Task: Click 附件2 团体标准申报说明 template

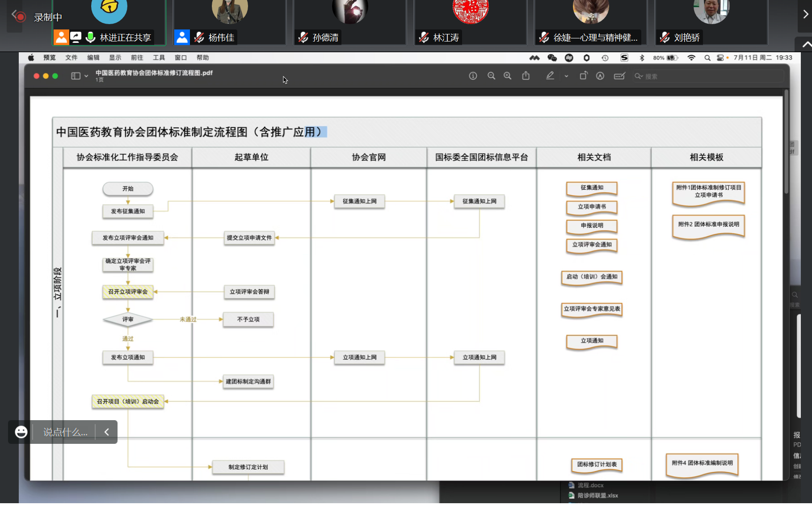Action: click(709, 227)
